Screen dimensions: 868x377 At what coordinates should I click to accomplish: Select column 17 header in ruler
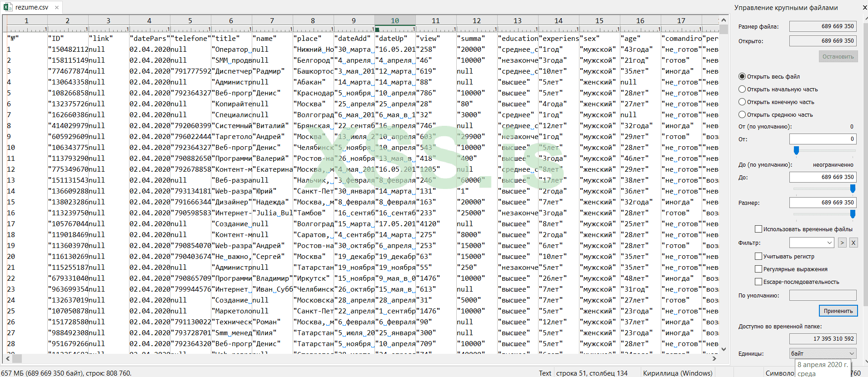click(681, 20)
